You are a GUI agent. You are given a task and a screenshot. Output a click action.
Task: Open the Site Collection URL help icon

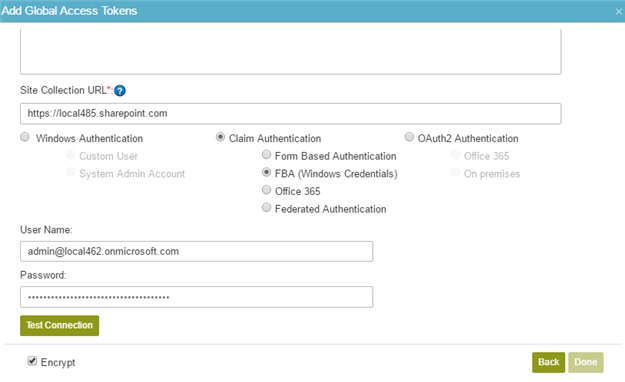(120, 91)
